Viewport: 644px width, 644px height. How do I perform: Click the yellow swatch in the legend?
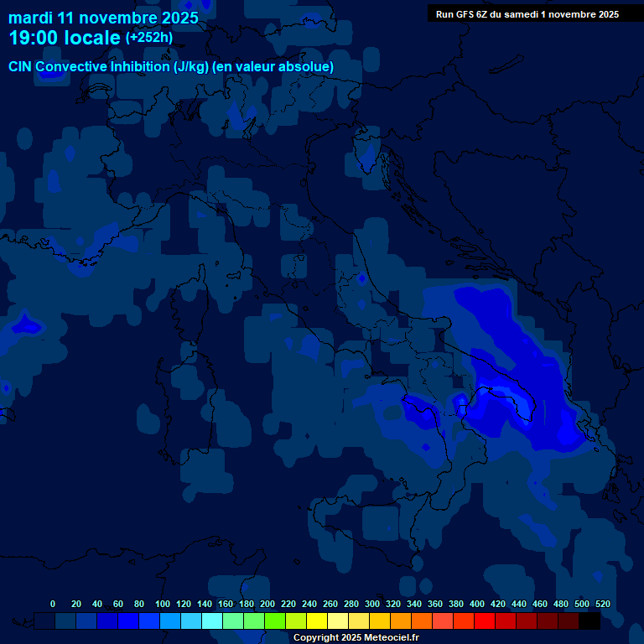click(x=317, y=621)
